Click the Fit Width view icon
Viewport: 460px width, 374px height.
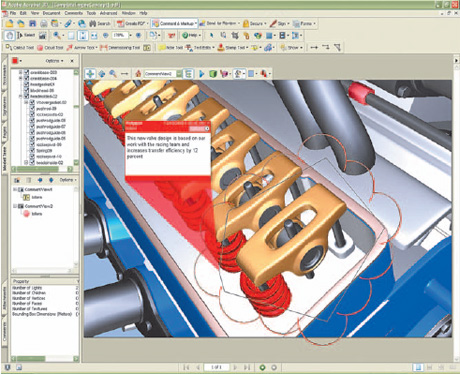click(x=94, y=35)
